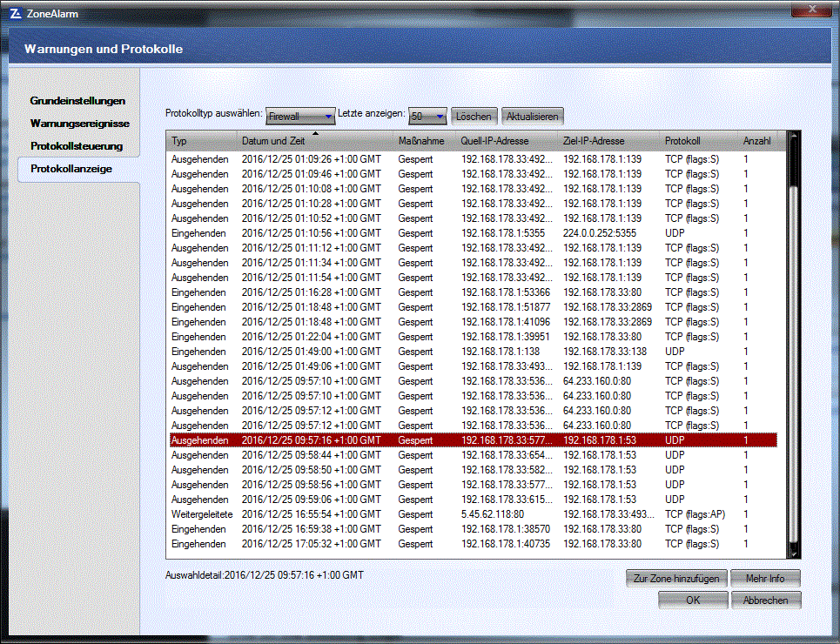This screenshot has width=840, height=644.
Task: Click the Abbrechen button
Action: tap(765, 600)
